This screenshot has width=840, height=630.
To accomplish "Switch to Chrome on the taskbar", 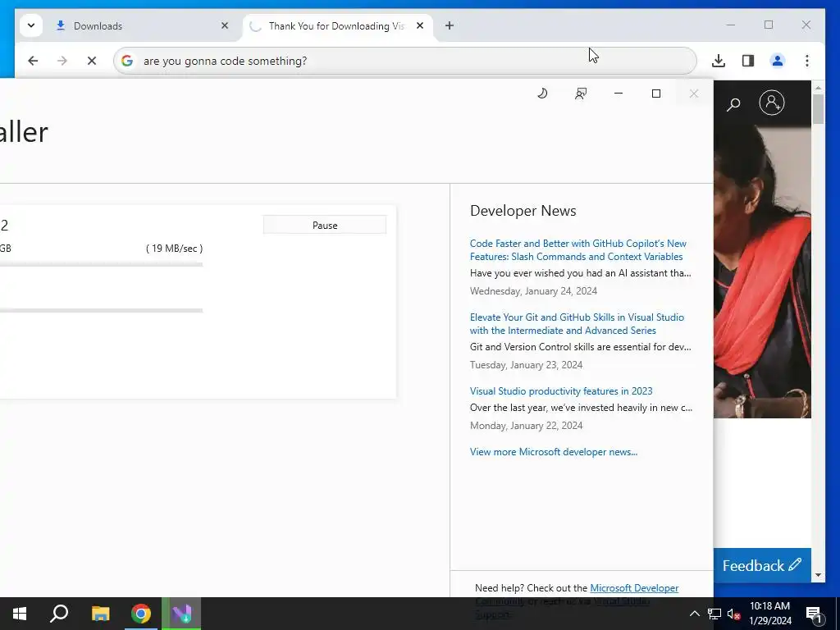I will [x=141, y=614].
